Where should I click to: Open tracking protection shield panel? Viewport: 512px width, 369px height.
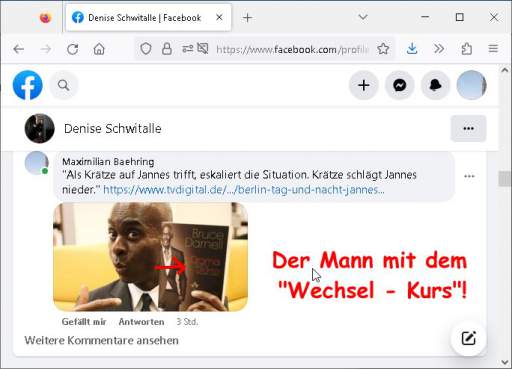[146, 49]
